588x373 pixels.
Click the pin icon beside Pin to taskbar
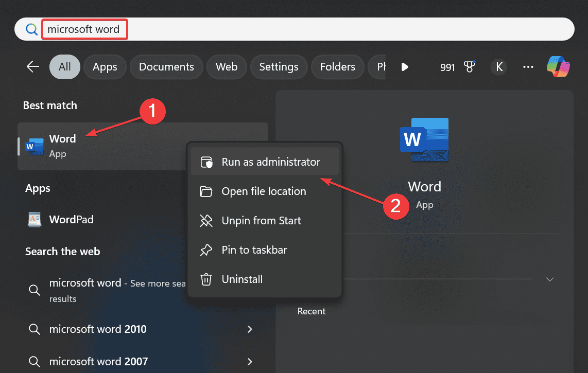(x=206, y=250)
